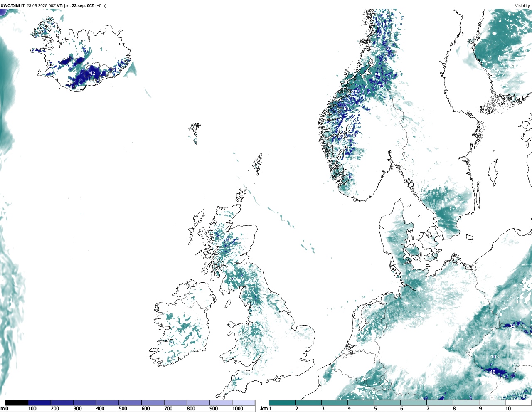
Task: Click the '(+0 h)' forecast offset
Action: coord(101,5)
